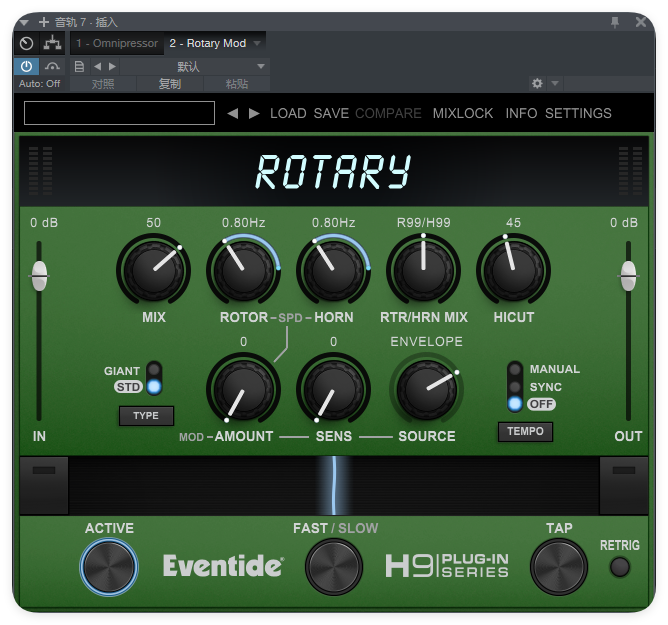Open the 默认 preset dropdown

coord(195,66)
